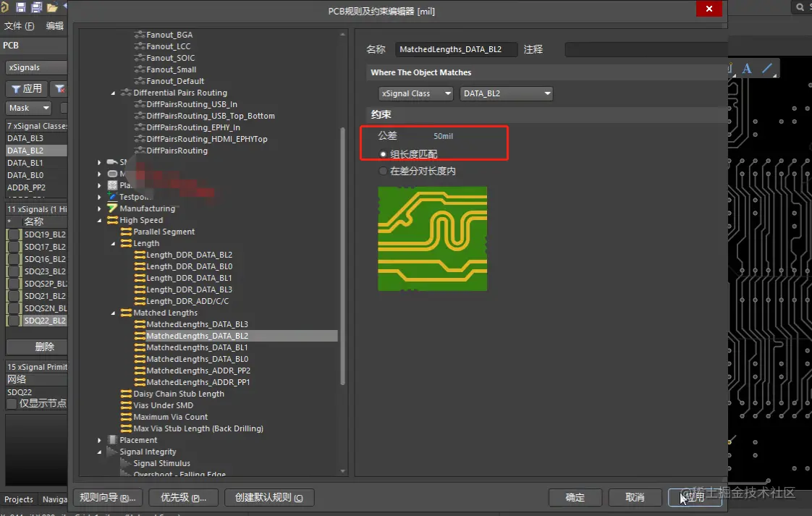Collapse the Matched Lengths node

tap(113, 313)
